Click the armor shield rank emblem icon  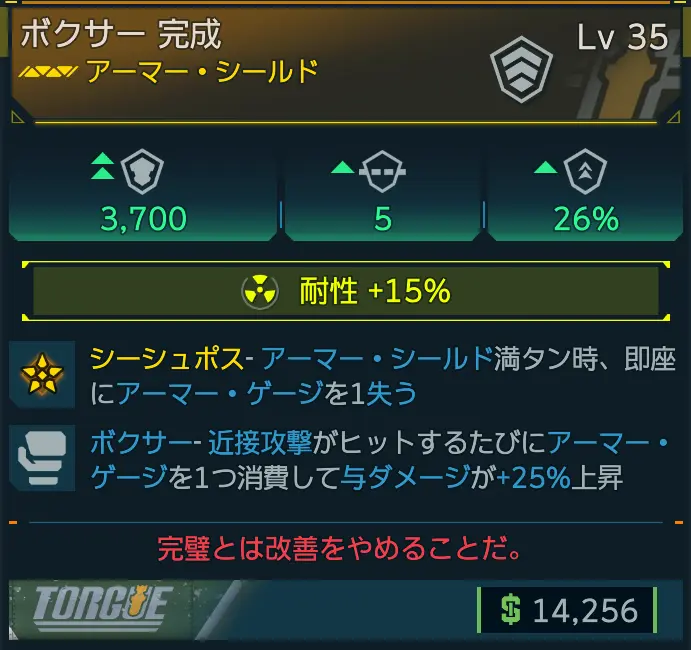click(521, 70)
